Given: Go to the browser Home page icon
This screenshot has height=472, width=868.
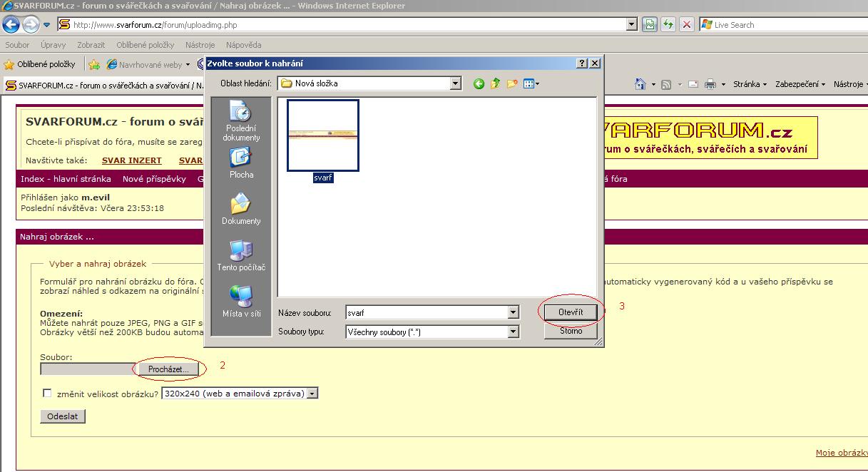Looking at the screenshot, I should point(640,84).
